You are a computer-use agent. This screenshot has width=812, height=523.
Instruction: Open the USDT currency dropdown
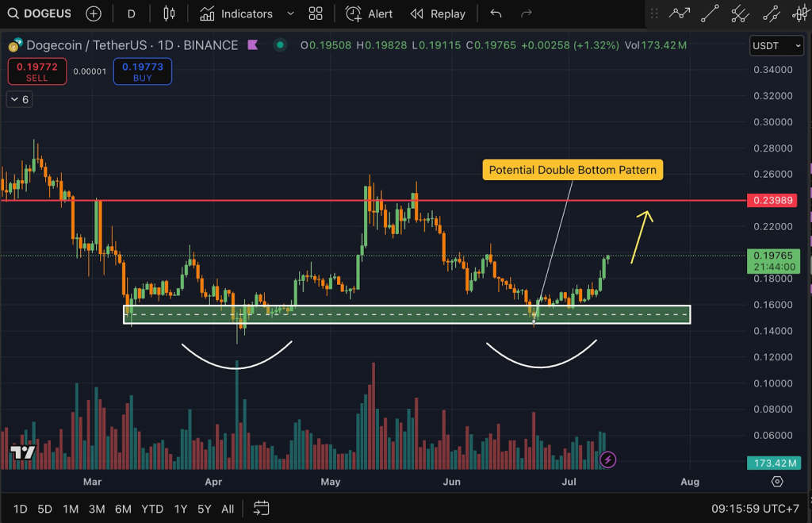(x=776, y=45)
